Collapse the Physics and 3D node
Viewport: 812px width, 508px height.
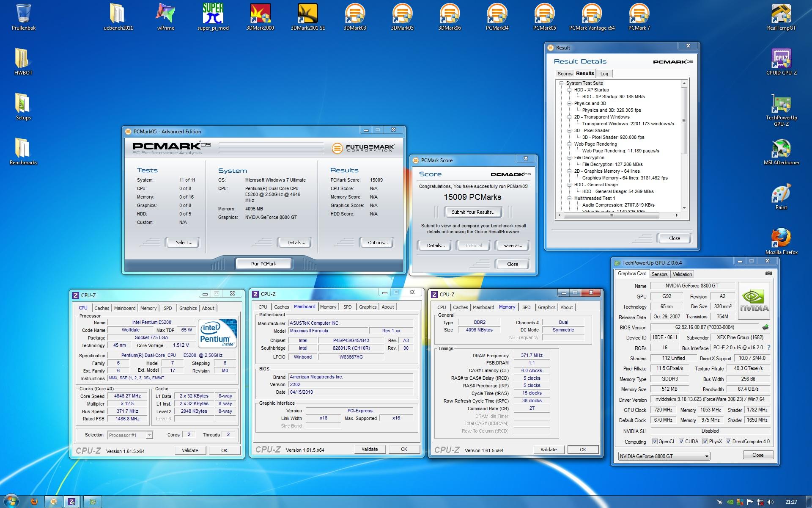click(570, 104)
